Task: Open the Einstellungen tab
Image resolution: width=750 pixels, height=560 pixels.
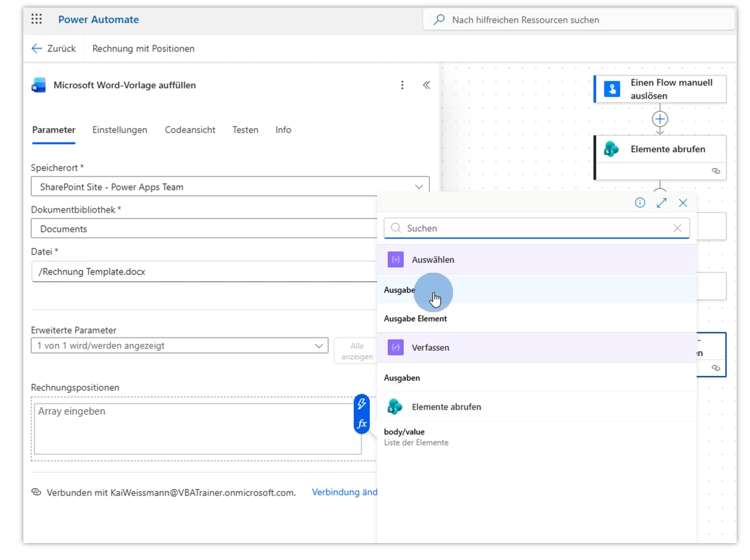Action: [120, 130]
